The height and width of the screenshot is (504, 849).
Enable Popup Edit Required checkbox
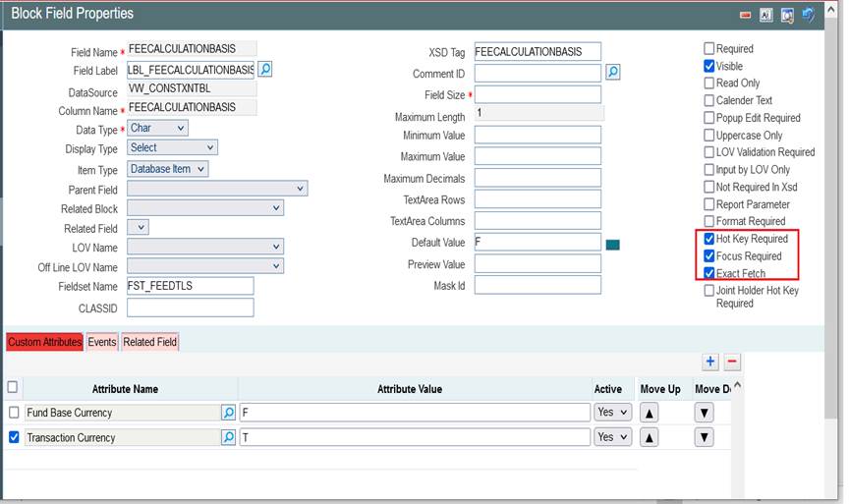pos(708,118)
